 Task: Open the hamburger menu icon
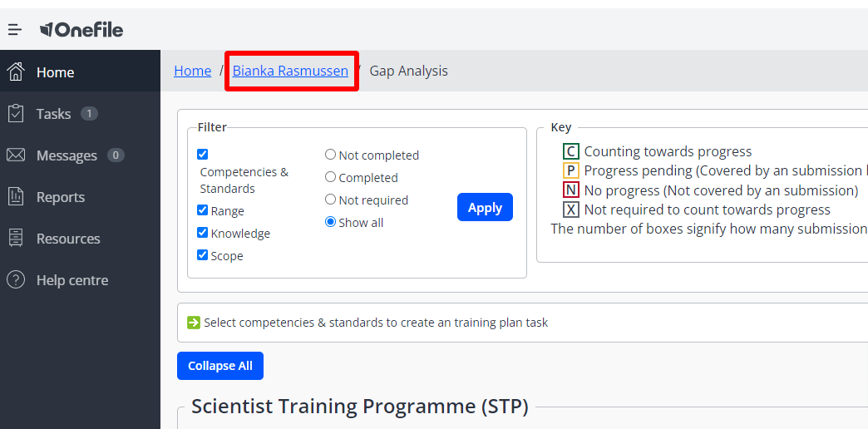tap(15, 29)
